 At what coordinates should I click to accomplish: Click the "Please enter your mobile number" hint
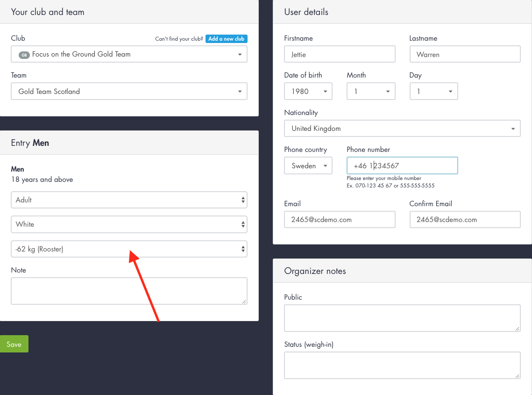coord(384,178)
